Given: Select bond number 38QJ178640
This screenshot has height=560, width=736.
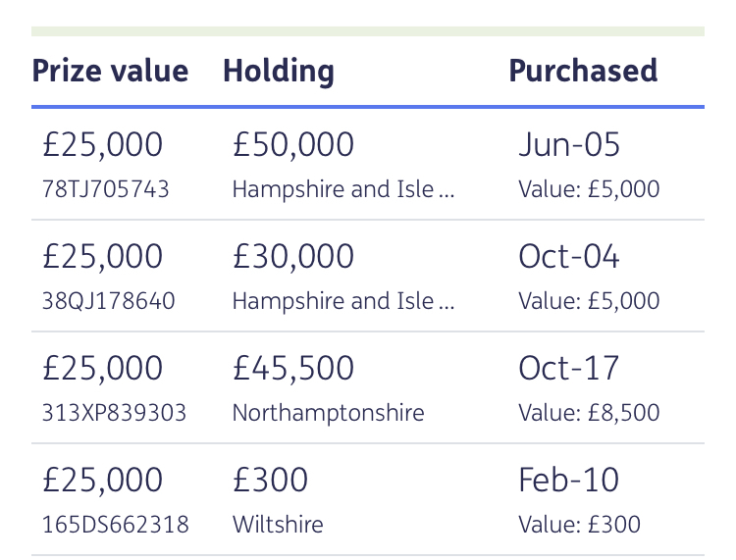Looking at the screenshot, I should point(108,301).
